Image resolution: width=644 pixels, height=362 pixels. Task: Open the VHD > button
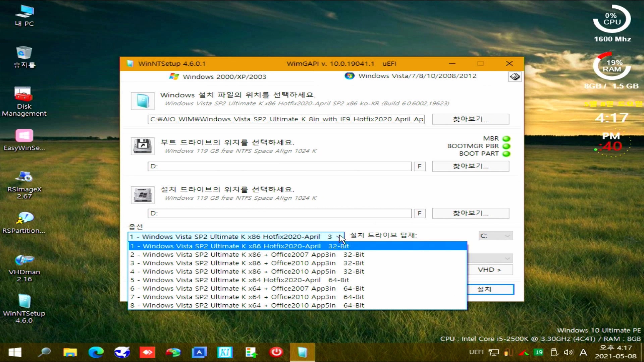coord(490,270)
